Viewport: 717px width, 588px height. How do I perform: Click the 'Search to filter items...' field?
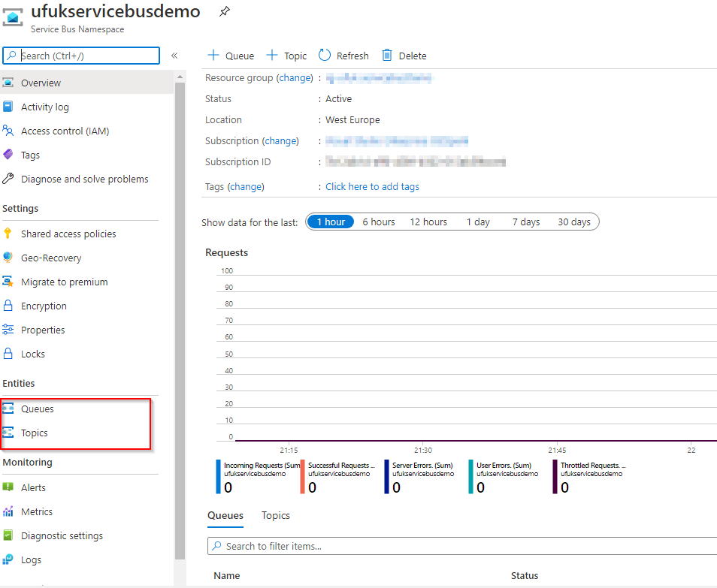click(462, 546)
